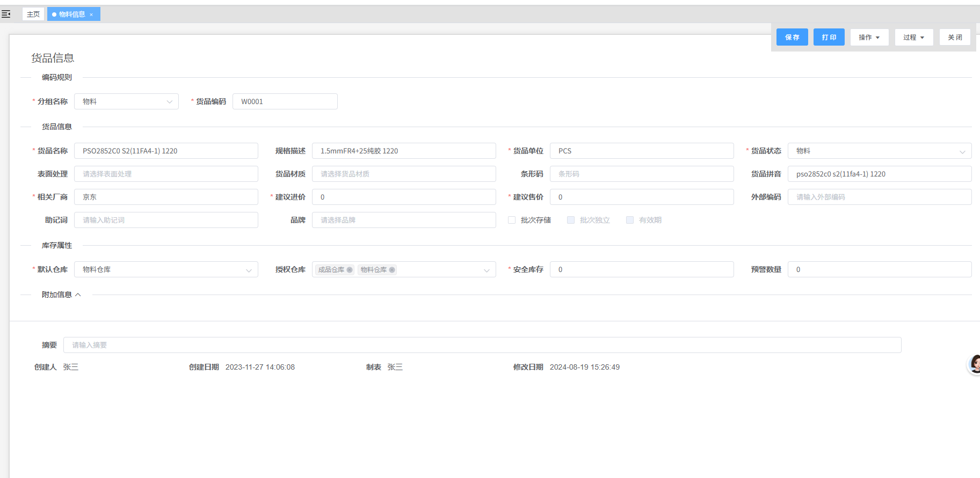Open the 分组名称 dropdown
Image resolution: width=980 pixels, height=478 pixels.
126,101
